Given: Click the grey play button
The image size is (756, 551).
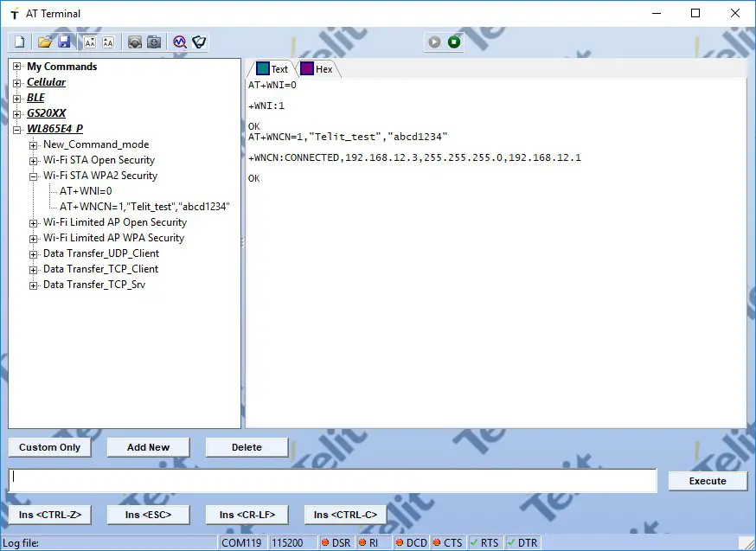Looking at the screenshot, I should click(x=434, y=42).
